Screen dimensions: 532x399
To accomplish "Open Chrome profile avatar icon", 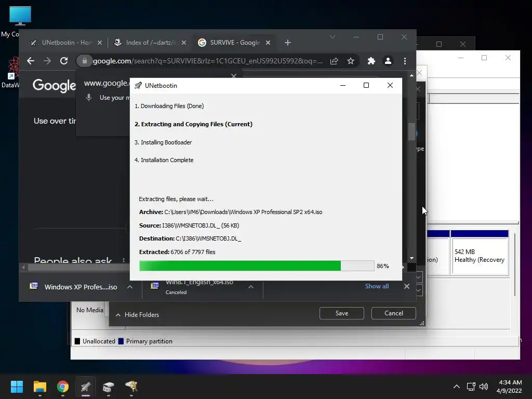I will pyautogui.click(x=388, y=61).
